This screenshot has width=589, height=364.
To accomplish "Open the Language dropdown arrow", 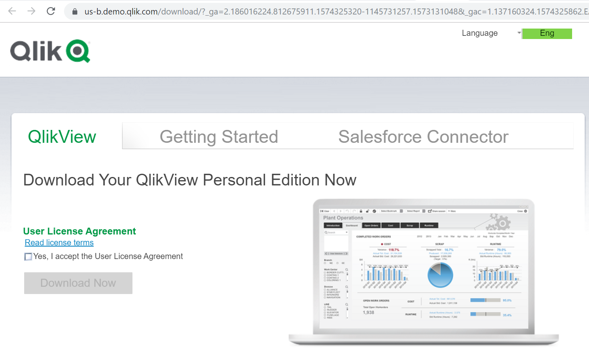I will pyautogui.click(x=519, y=33).
